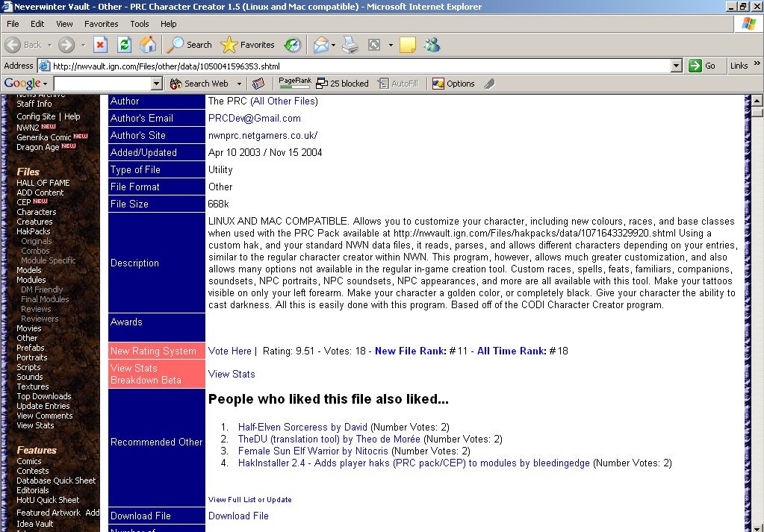Open the Back button history dropdown

coord(50,45)
